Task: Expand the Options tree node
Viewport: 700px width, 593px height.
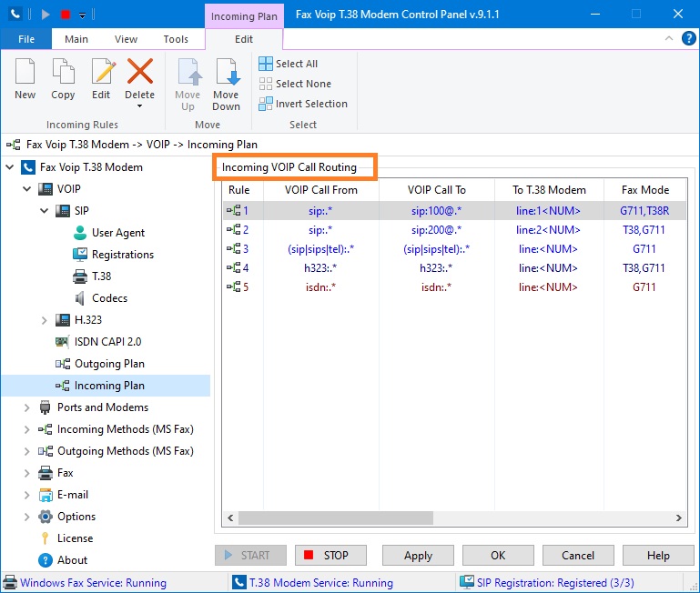Action: [26, 517]
